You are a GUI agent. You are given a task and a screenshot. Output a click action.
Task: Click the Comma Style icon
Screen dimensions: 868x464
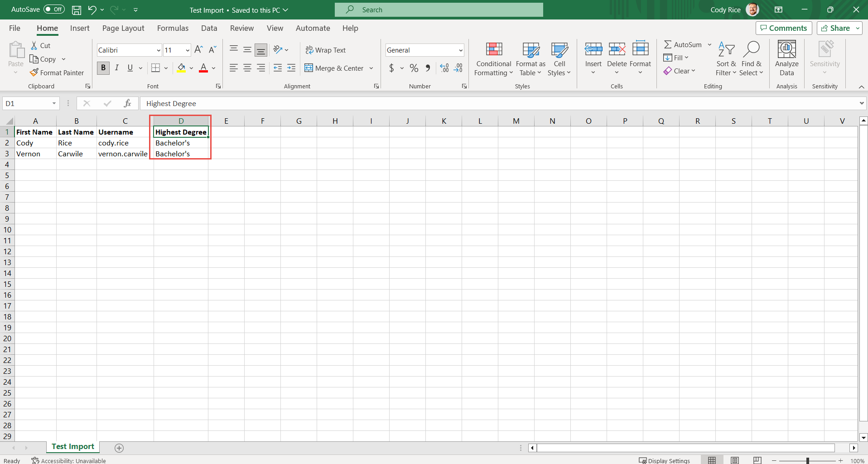coord(428,68)
